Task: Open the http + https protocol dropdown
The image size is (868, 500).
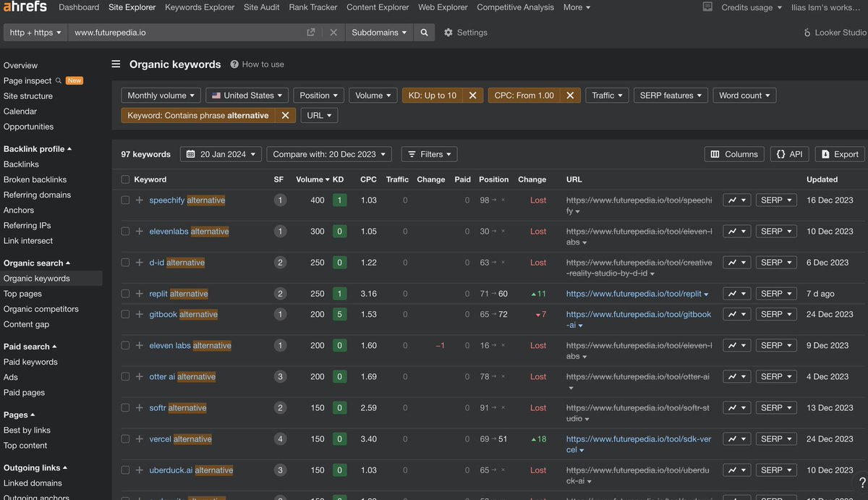Action: (x=35, y=33)
